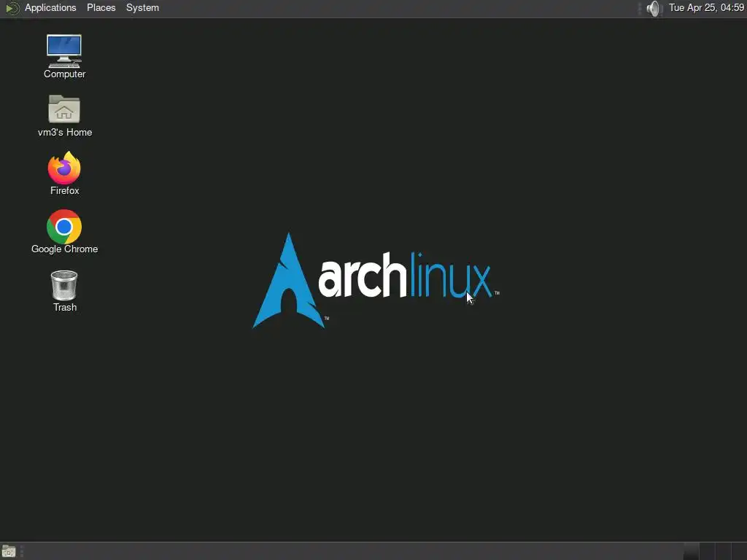747x560 pixels.
Task: Click the MATE logo in the top panel
Action: (12, 8)
